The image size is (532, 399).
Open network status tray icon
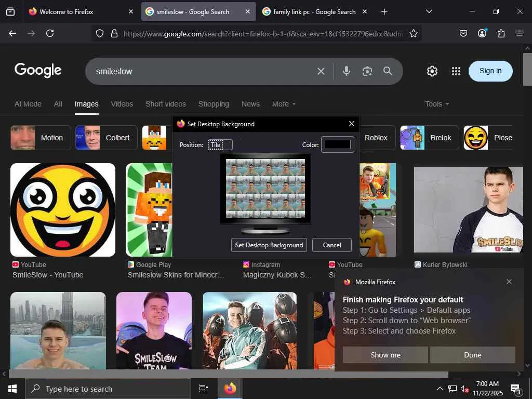(x=453, y=389)
